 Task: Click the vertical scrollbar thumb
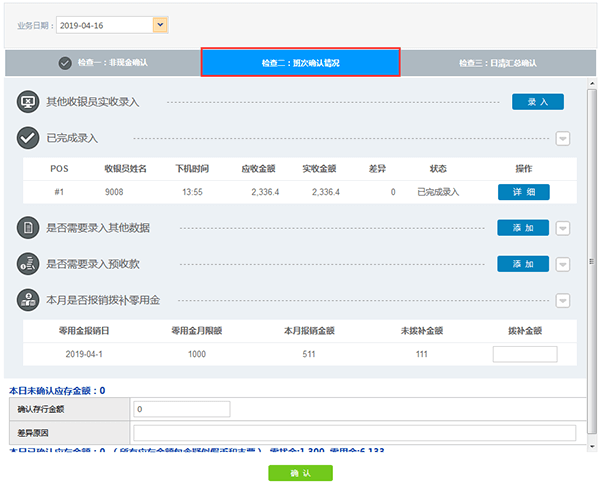(592, 261)
